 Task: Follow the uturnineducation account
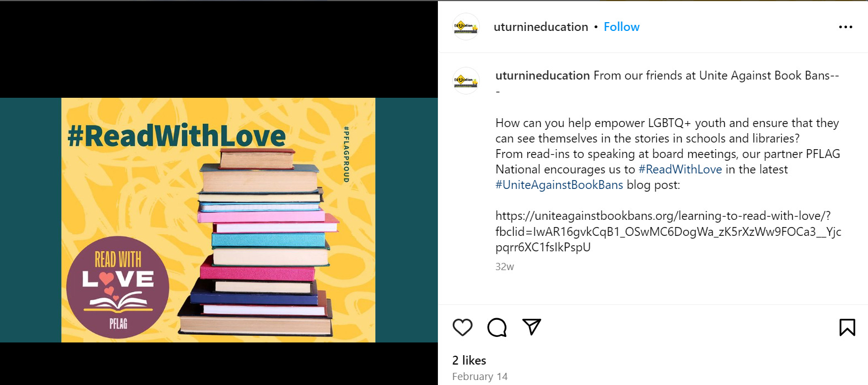pos(621,27)
